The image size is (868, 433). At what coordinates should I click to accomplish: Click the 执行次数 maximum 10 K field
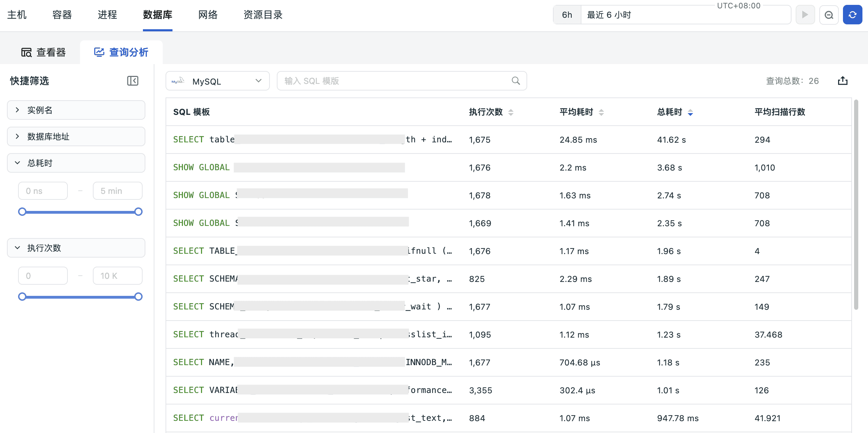(118, 276)
